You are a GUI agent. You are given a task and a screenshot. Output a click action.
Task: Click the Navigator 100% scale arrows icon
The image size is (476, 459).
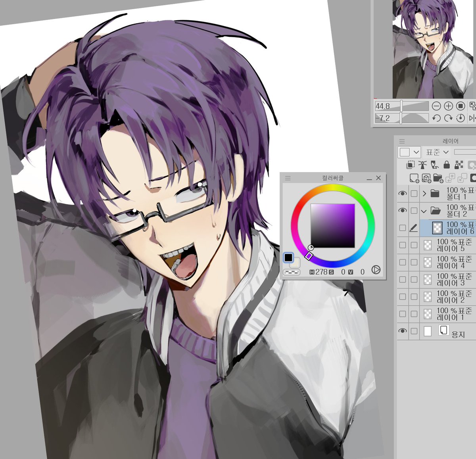click(472, 106)
